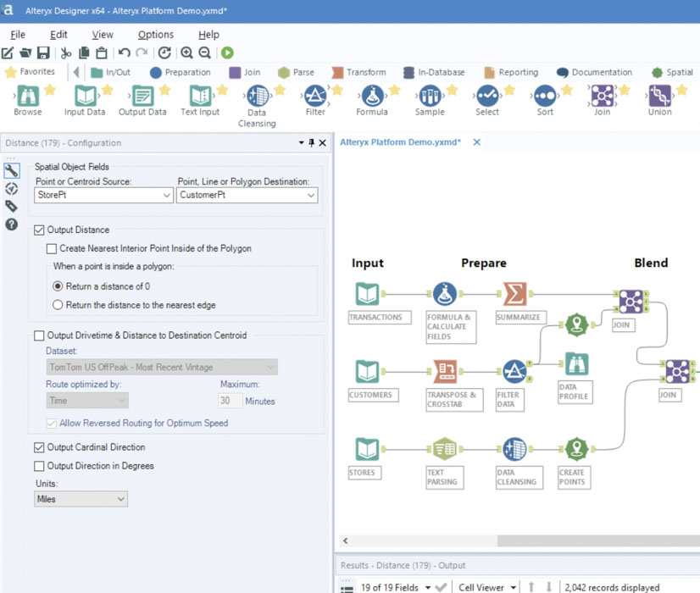Switch to Spatial tool category tab
Image resolution: width=700 pixels, height=593 pixels.
coord(672,72)
